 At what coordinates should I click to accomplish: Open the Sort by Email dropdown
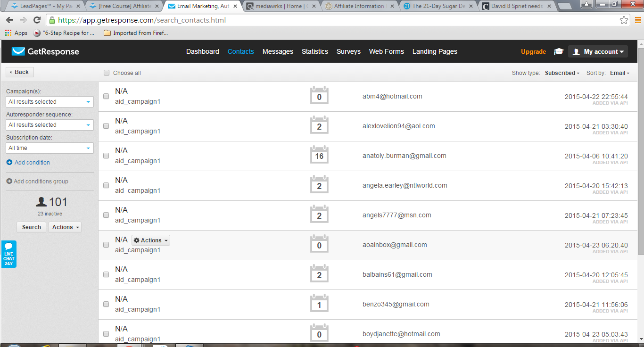619,73
